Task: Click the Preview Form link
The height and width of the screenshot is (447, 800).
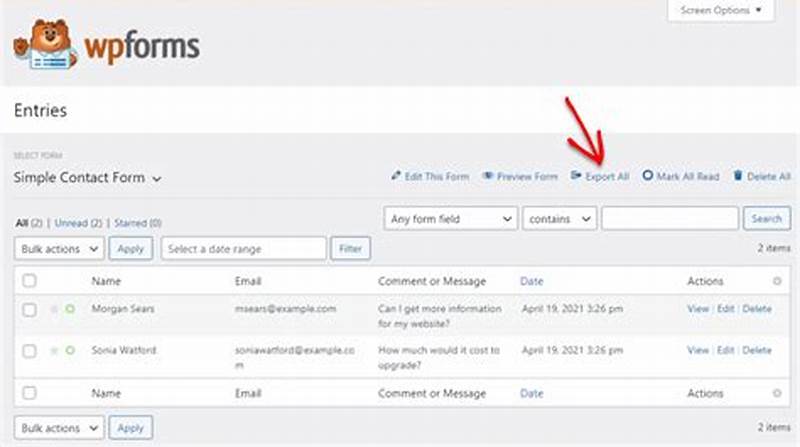Action: (527, 177)
